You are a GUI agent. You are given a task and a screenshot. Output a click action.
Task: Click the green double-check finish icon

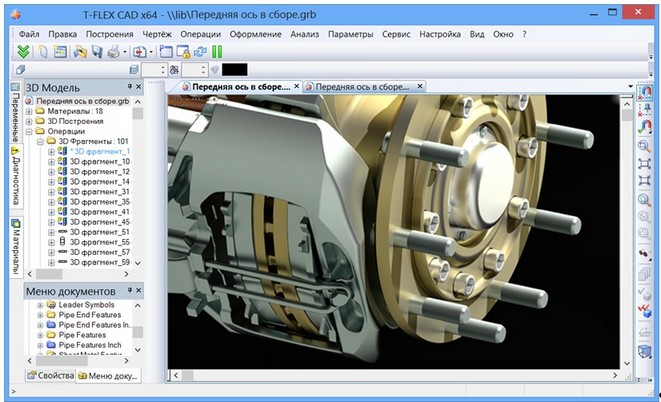tap(24, 51)
